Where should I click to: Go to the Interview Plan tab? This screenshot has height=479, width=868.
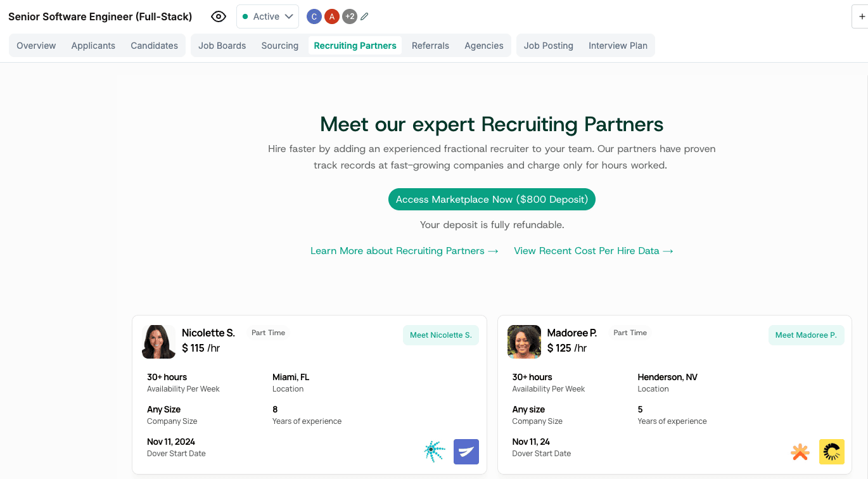click(x=618, y=46)
